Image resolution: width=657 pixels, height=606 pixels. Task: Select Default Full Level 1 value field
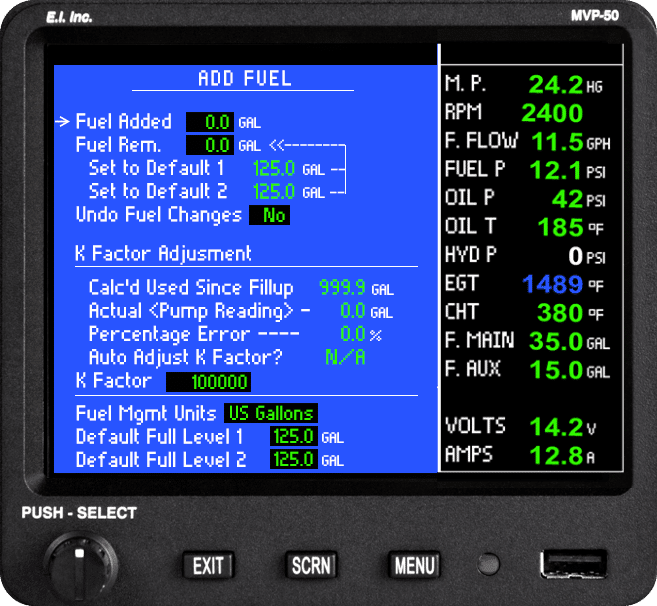pyautogui.click(x=294, y=436)
